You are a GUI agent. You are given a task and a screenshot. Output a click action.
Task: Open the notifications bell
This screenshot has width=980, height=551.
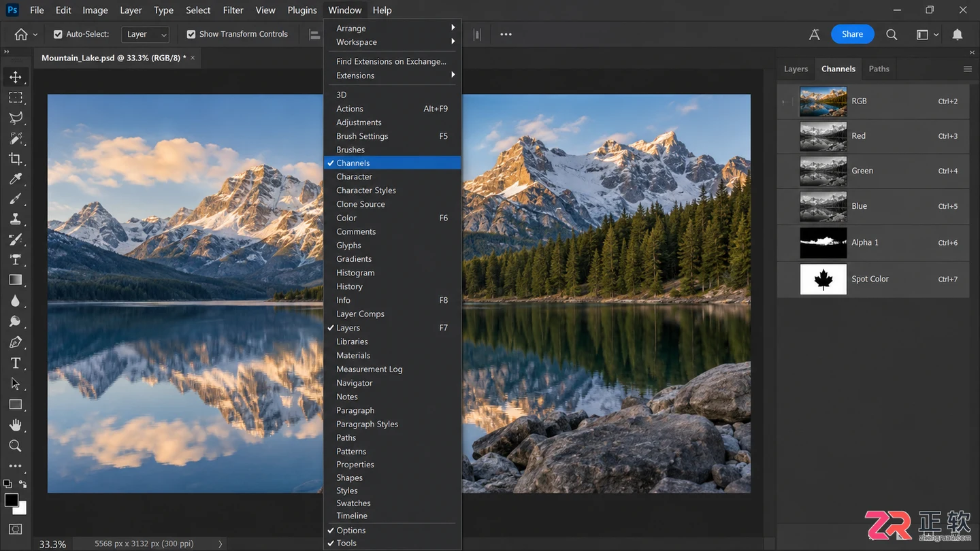(958, 34)
